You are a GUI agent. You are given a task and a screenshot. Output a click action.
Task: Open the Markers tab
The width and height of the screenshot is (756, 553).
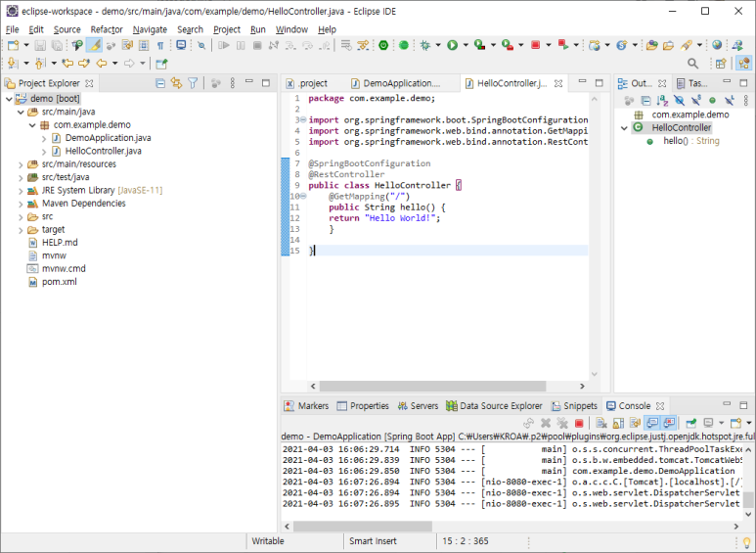(x=306, y=406)
